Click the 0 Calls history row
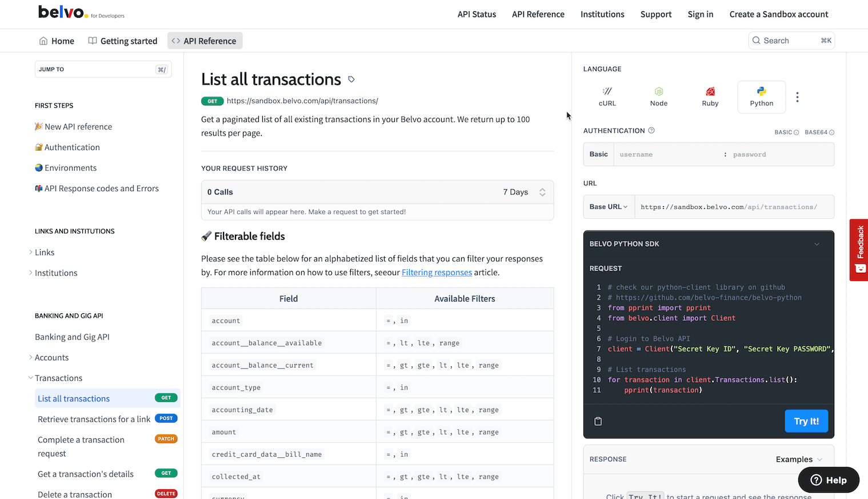 (x=377, y=192)
